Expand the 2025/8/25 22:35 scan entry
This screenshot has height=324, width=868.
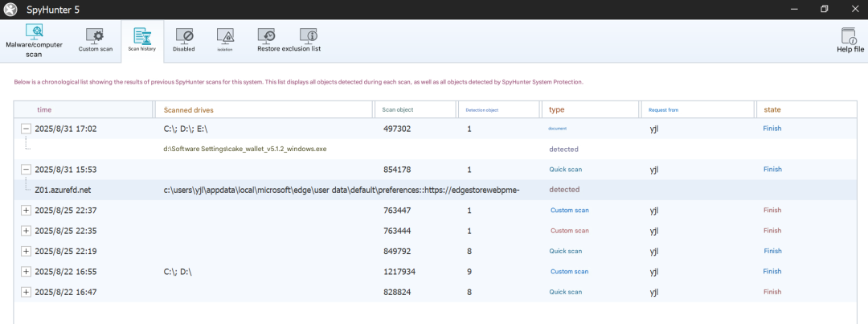(x=26, y=231)
